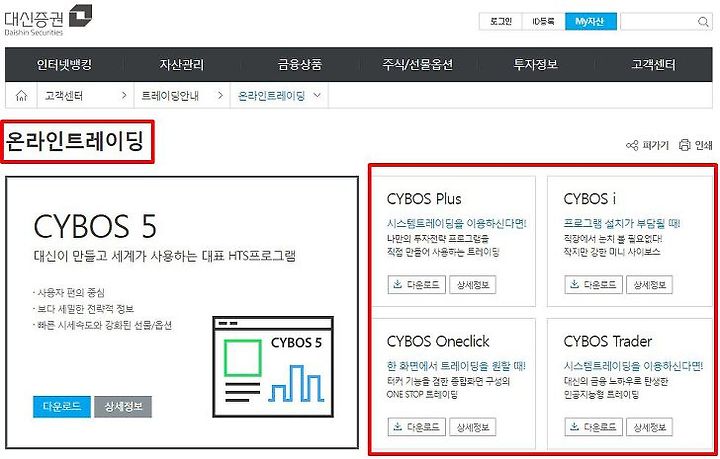View CYBOS i 상세정보
The image size is (720, 459).
point(650,285)
